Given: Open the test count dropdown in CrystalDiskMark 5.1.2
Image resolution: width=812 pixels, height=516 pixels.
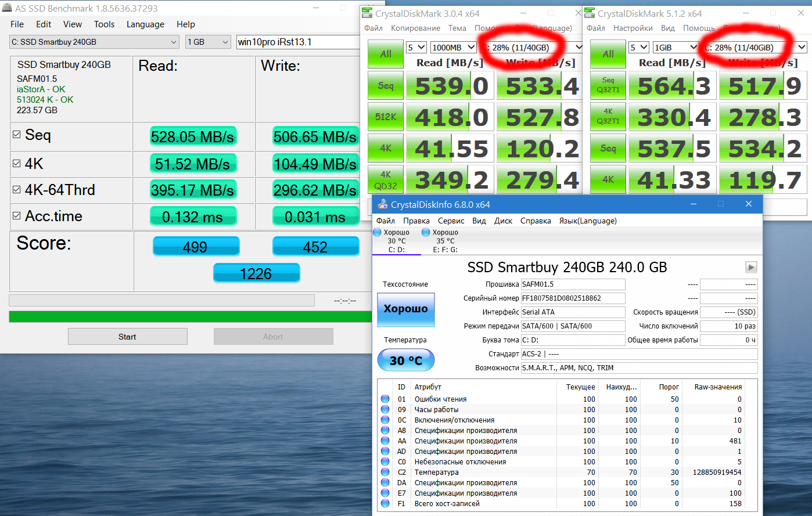Looking at the screenshot, I should pyautogui.click(x=639, y=48).
